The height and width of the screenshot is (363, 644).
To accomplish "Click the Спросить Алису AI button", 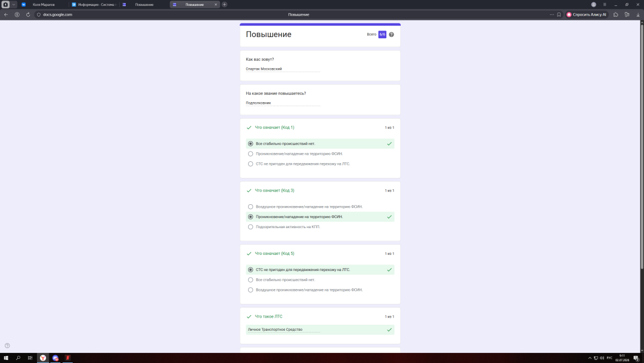I will (587, 14).
